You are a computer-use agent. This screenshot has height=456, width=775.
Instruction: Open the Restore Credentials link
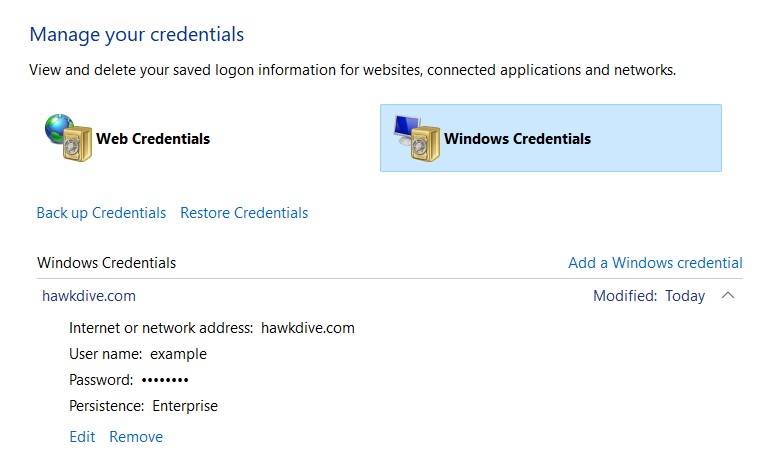coord(244,213)
